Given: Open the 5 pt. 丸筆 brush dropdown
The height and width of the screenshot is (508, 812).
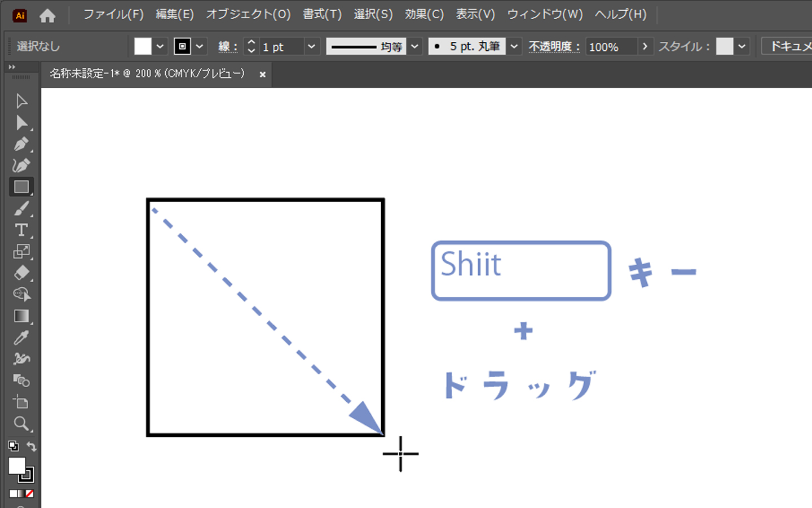Looking at the screenshot, I should pos(514,46).
